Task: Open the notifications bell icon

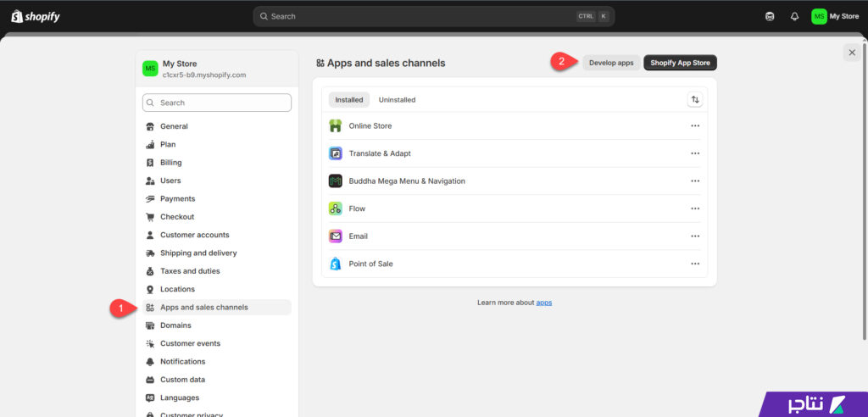Action: coord(794,17)
